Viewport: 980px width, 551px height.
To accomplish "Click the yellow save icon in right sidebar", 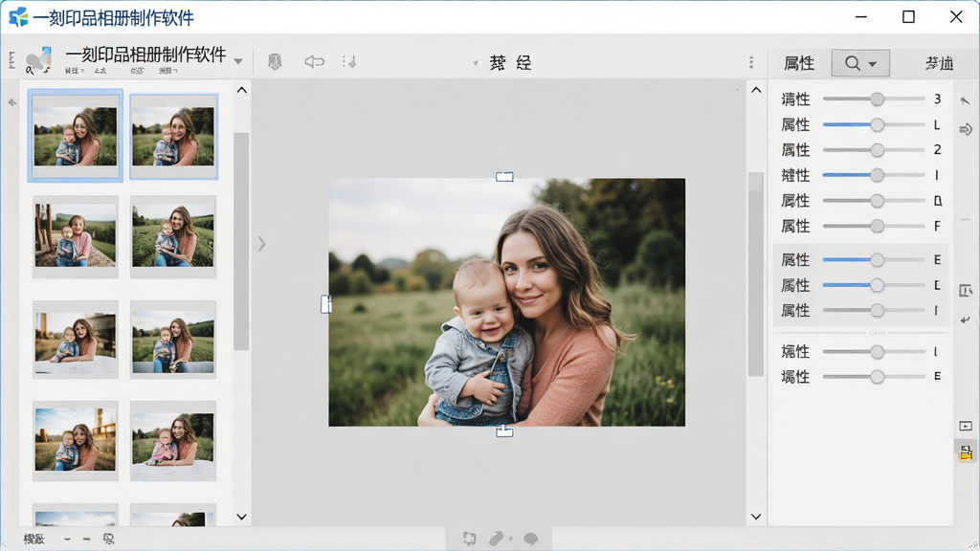I will click(x=966, y=452).
